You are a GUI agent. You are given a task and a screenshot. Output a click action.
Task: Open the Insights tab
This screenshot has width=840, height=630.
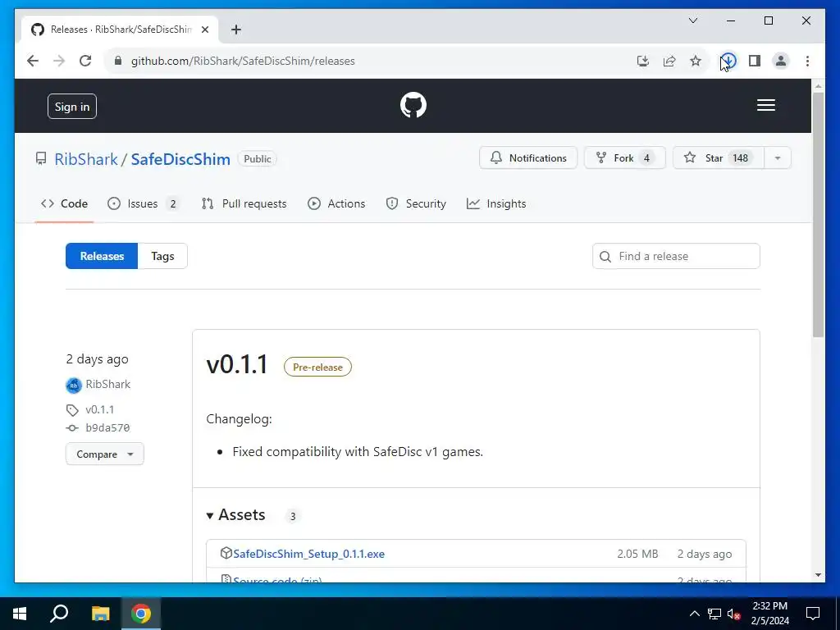click(496, 203)
